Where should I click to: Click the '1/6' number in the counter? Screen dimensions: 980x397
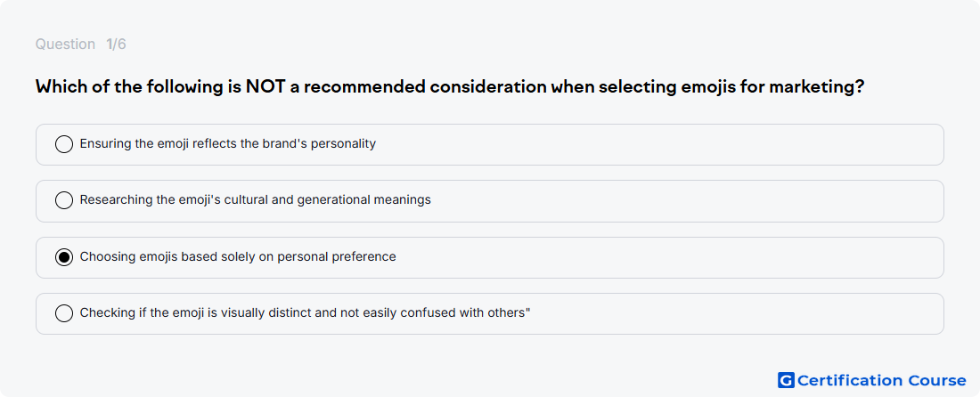pyautogui.click(x=116, y=45)
